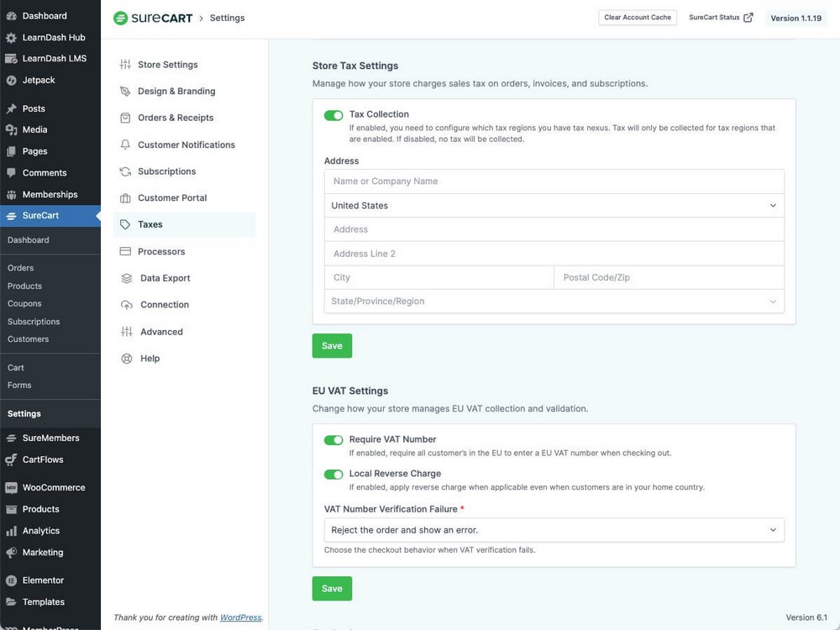The image size is (840, 630).
Task: Open the VAT Number Verification Failure dropdown
Action: [554, 530]
